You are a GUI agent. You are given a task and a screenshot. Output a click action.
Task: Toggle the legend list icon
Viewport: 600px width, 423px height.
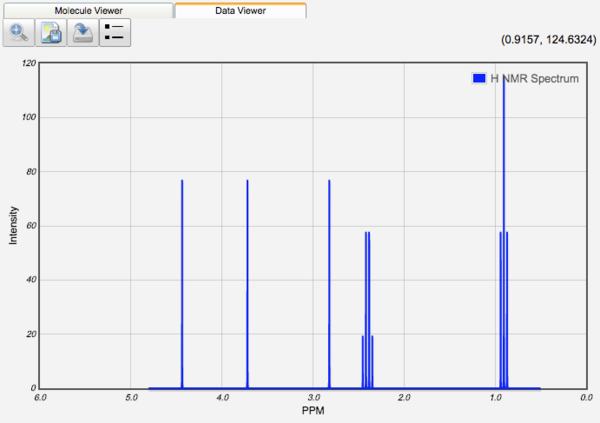(115, 35)
